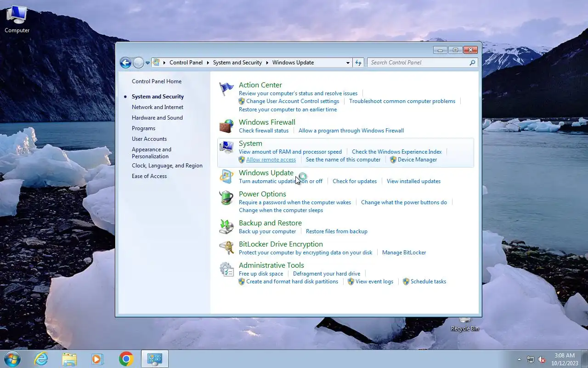
Task: Open Device Manager link
Action: pos(417,160)
